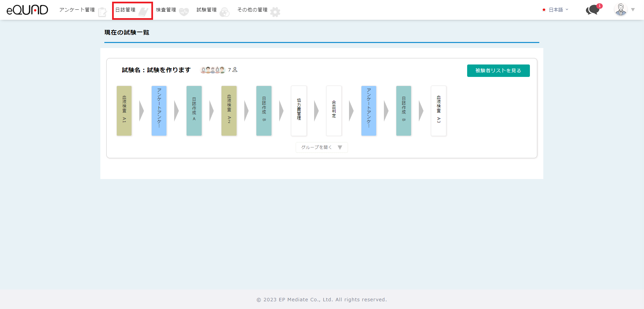The image size is (644, 309).
Task: Open the アンケート管理 menu
Action: click(x=77, y=10)
